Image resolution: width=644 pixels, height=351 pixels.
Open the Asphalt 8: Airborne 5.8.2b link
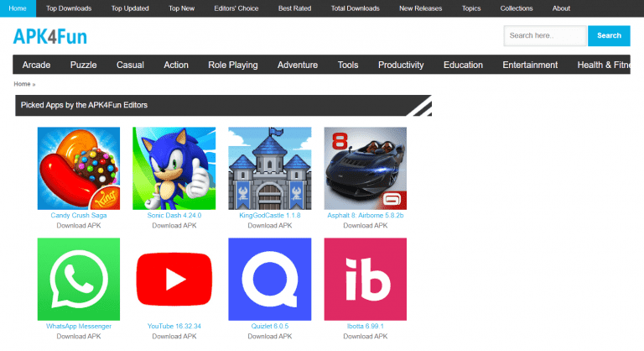pyautogui.click(x=365, y=215)
